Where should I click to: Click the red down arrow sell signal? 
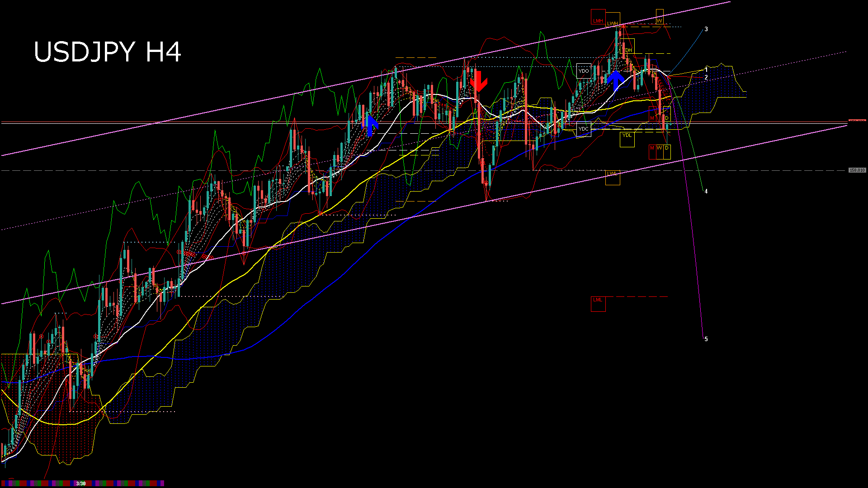coord(479,81)
